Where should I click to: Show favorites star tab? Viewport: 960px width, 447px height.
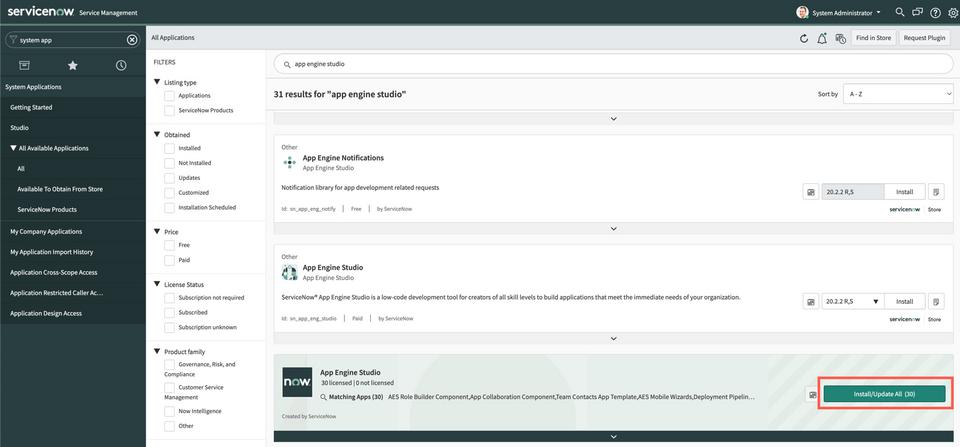(x=73, y=65)
